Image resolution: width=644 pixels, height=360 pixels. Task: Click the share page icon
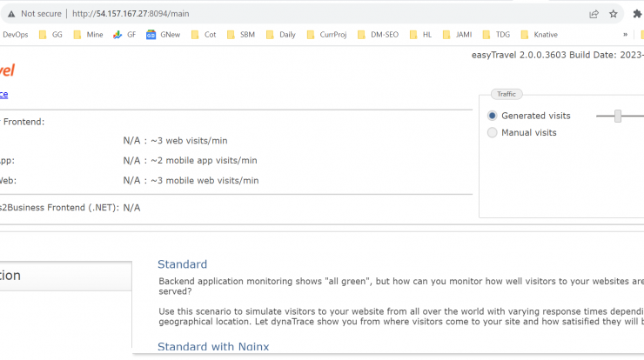[594, 14]
